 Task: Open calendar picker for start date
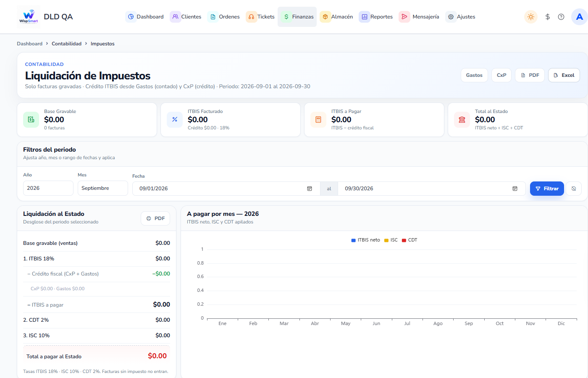[x=310, y=189]
